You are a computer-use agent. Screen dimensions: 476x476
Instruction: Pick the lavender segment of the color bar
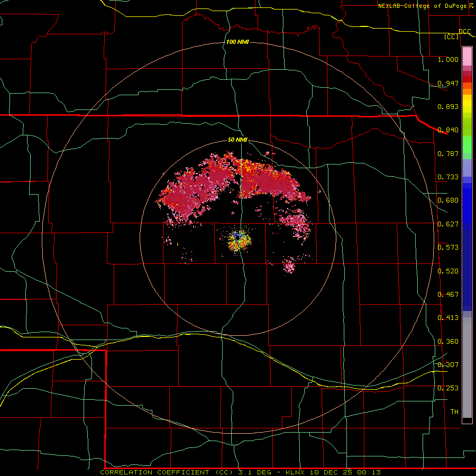point(467,168)
